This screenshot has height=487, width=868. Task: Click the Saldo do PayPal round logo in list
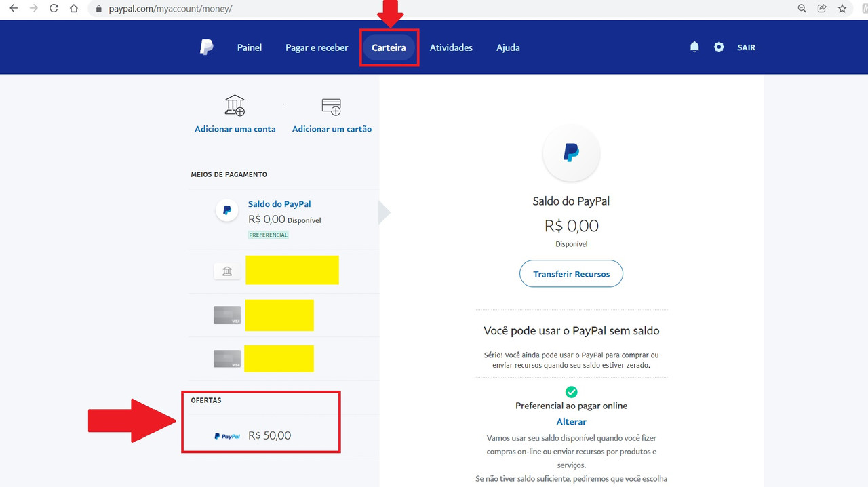227,210
